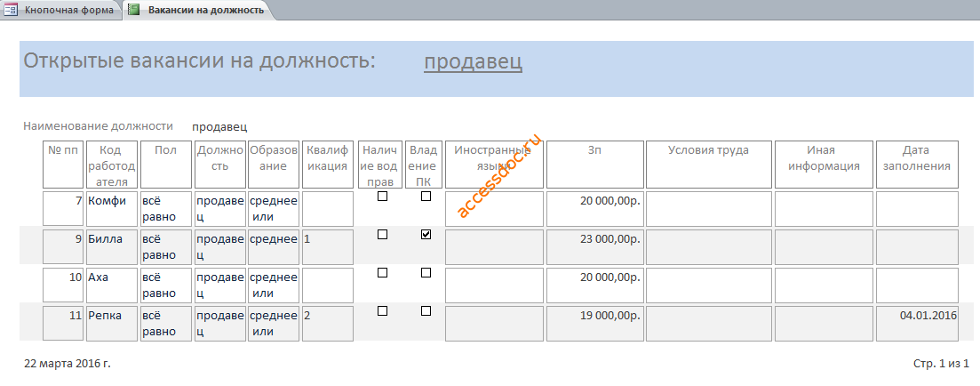This screenshot has width=980, height=386.
Task: Toggle Владение ПК checkbox for Репка
Action: tap(426, 311)
